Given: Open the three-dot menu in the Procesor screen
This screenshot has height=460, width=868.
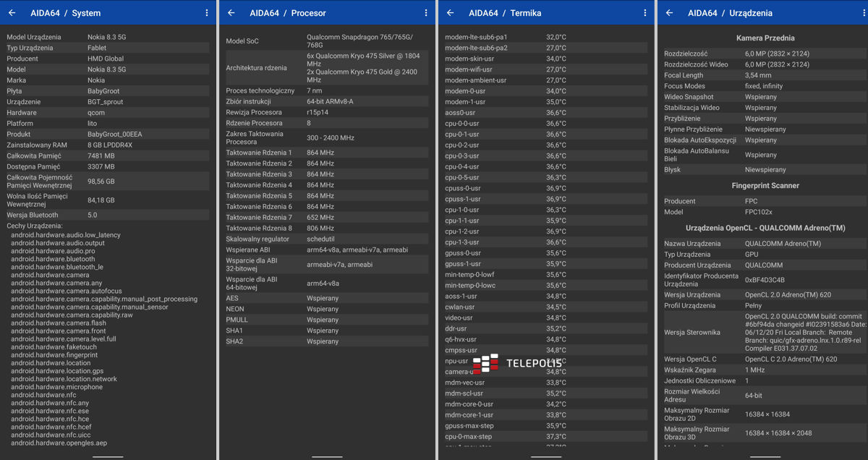Looking at the screenshot, I should coord(426,13).
